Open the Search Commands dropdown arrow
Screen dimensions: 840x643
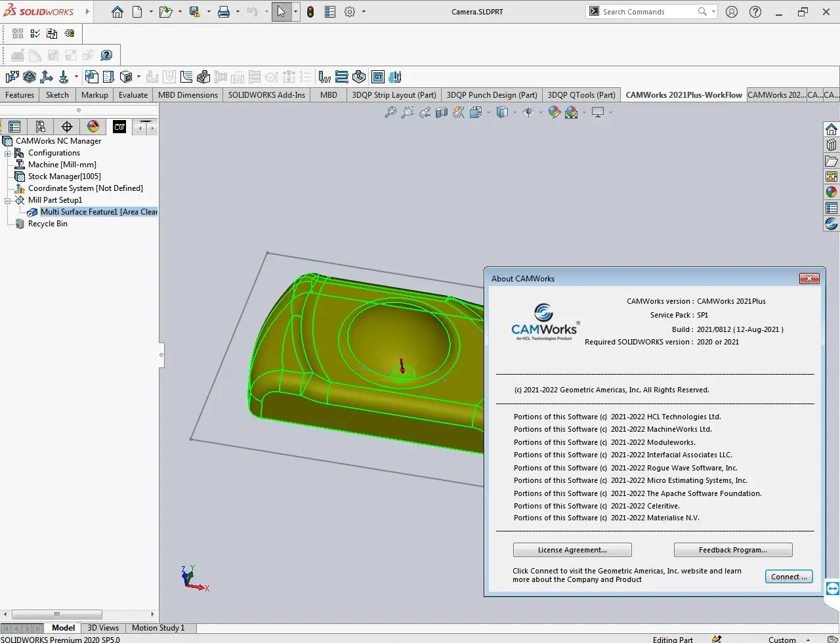tap(713, 12)
